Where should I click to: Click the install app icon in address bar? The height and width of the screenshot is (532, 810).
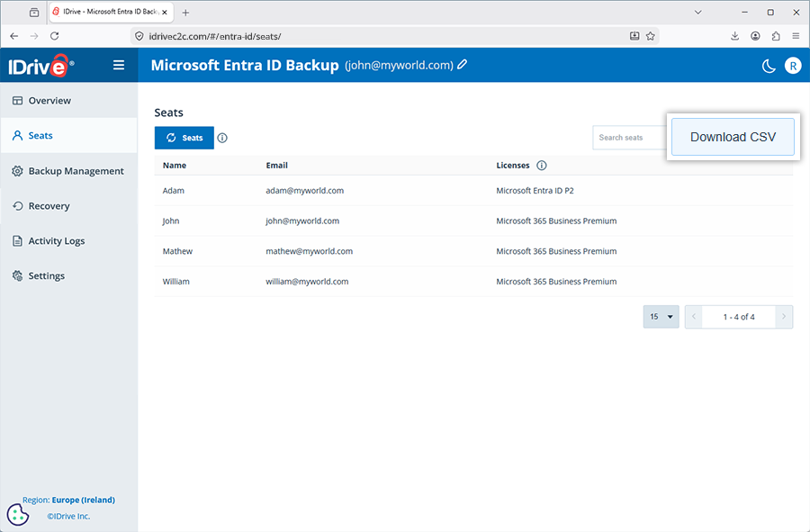click(634, 36)
